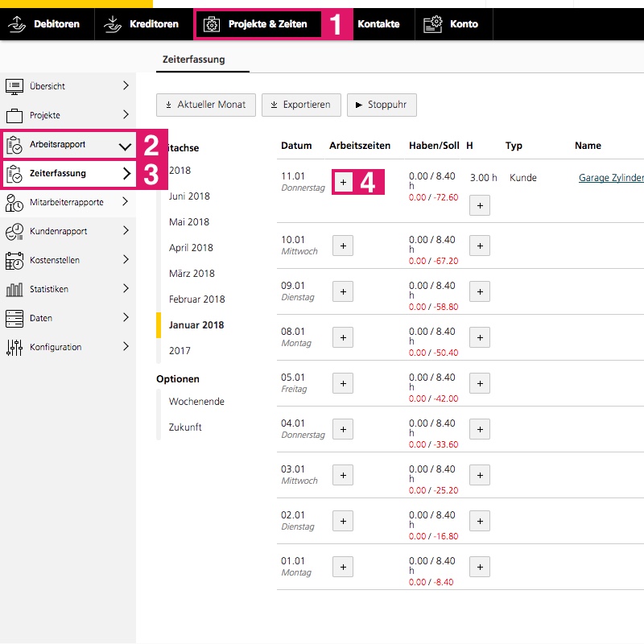Screen dimensions: 644x644
Task: Expand the Kundenrapport arrow
Action: point(126,231)
